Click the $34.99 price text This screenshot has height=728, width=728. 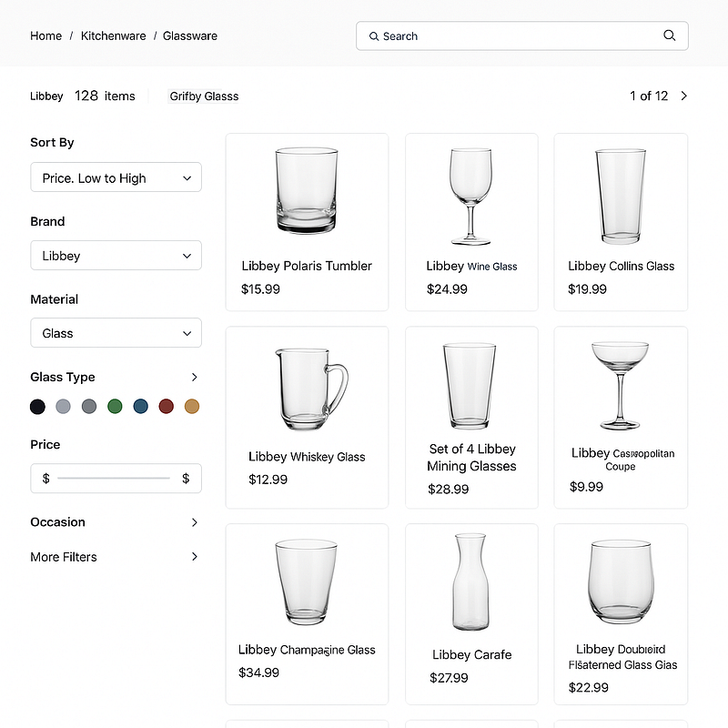258,672
